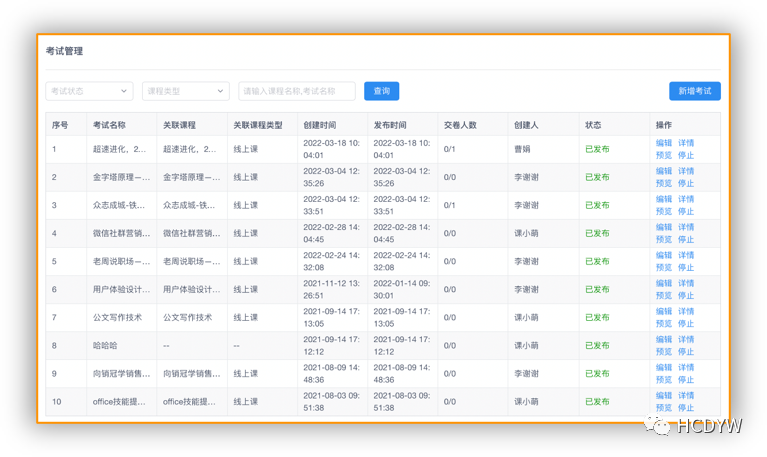Screen dimensions: 767x457
Task: Click 详情 for exam 微信社群营销
Action: coord(686,227)
